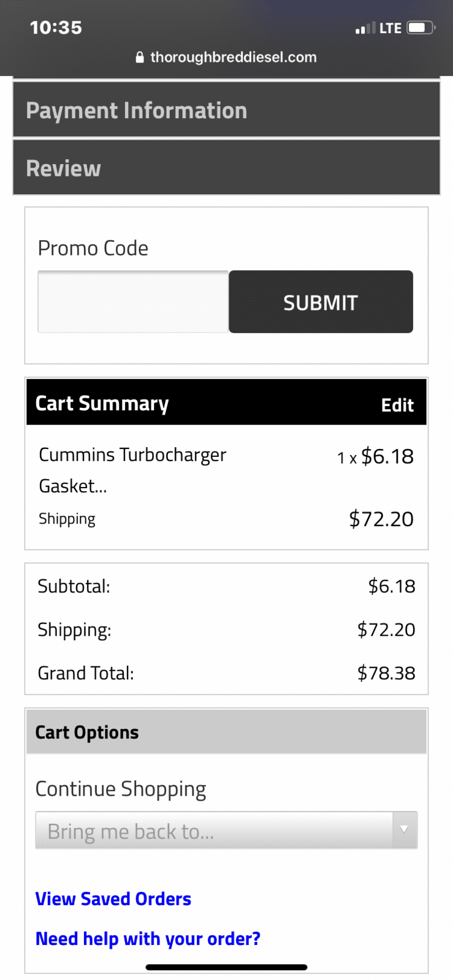Click Need help with your order? link

coord(148,938)
